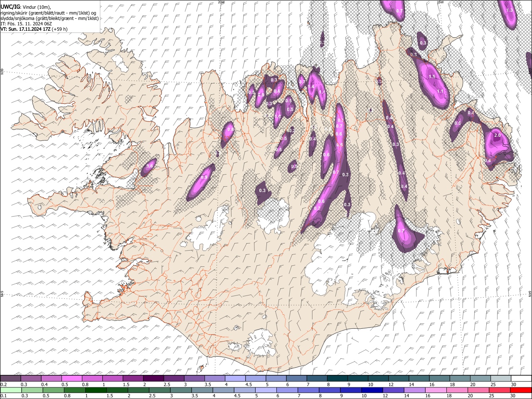
Task: Click the deep blue 10 swatch in bottom legend row
Action: pyautogui.click(x=372, y=390)
